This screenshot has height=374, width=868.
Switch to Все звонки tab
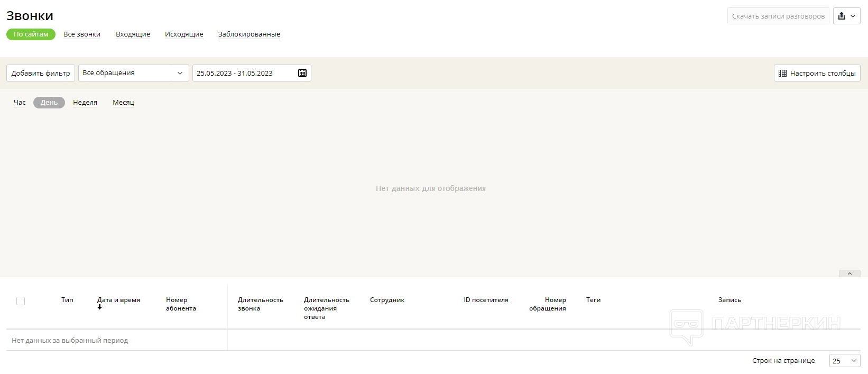(x=82, y=34)
